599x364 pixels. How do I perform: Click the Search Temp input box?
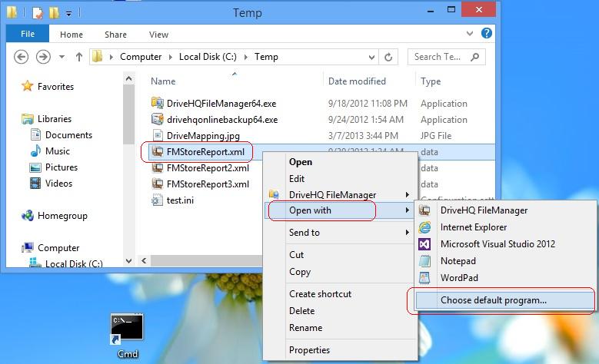pos(442,57)
